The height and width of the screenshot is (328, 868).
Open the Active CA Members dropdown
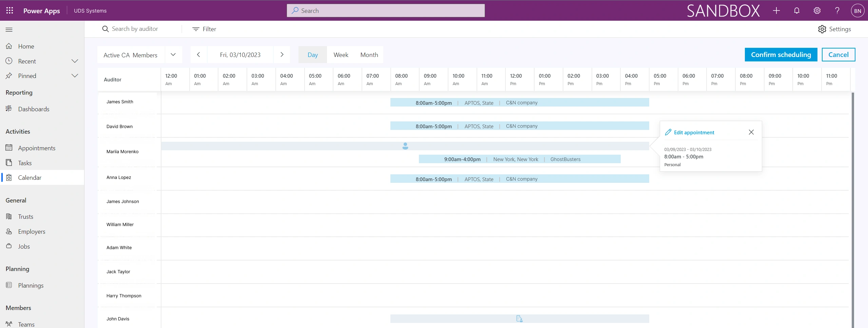click(x=173, y=55)
